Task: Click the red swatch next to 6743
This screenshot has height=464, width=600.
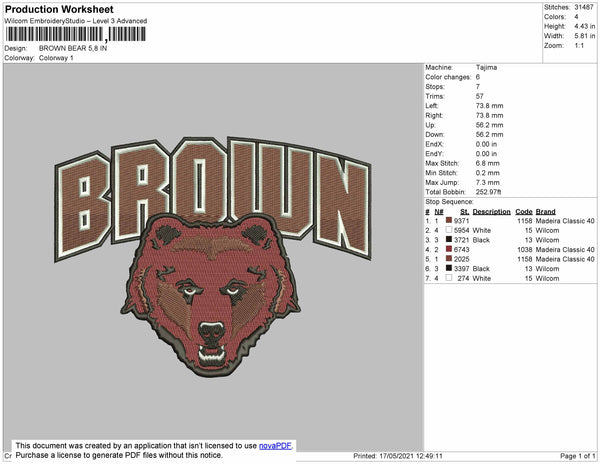Action: 449,249
